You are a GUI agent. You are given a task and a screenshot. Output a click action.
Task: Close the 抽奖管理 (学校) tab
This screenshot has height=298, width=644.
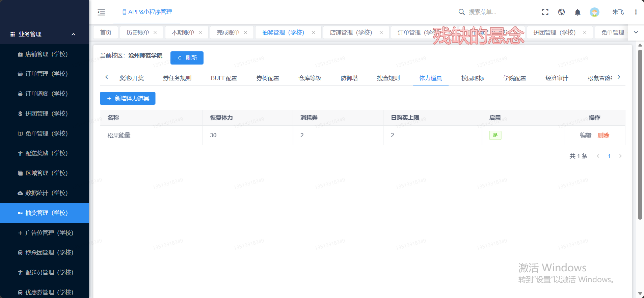[x=313, y=32]
